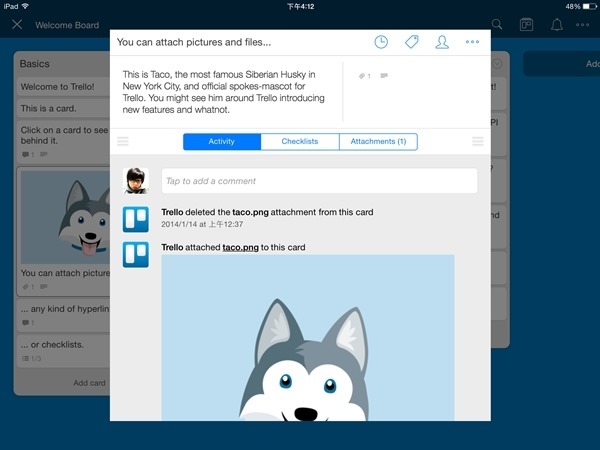Tap Trello logo beside deleted attachment entry
The image size is (600, 450).
click(x=136, y=219)
